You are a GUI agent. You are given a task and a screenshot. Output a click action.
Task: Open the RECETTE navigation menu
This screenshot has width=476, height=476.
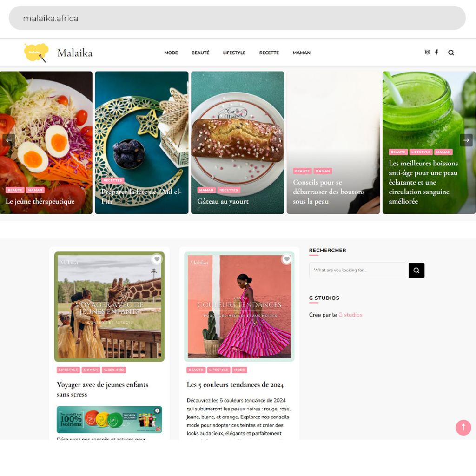tap(269, 53)
